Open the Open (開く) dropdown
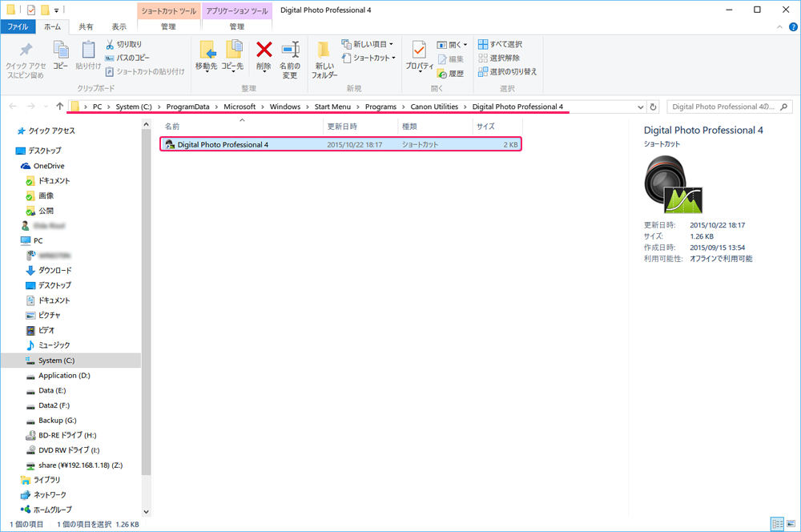Image resolution: width=801 pixels, height=532 pixels. (452, 45)
